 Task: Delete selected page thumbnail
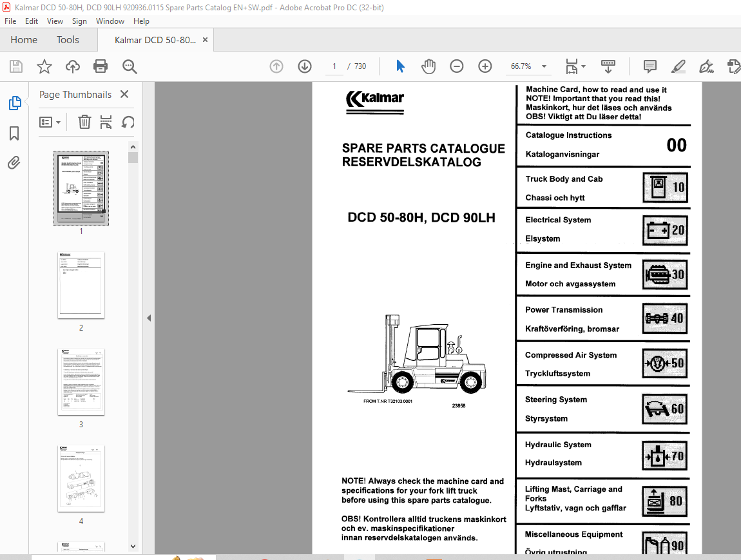[x=84, y=122]
